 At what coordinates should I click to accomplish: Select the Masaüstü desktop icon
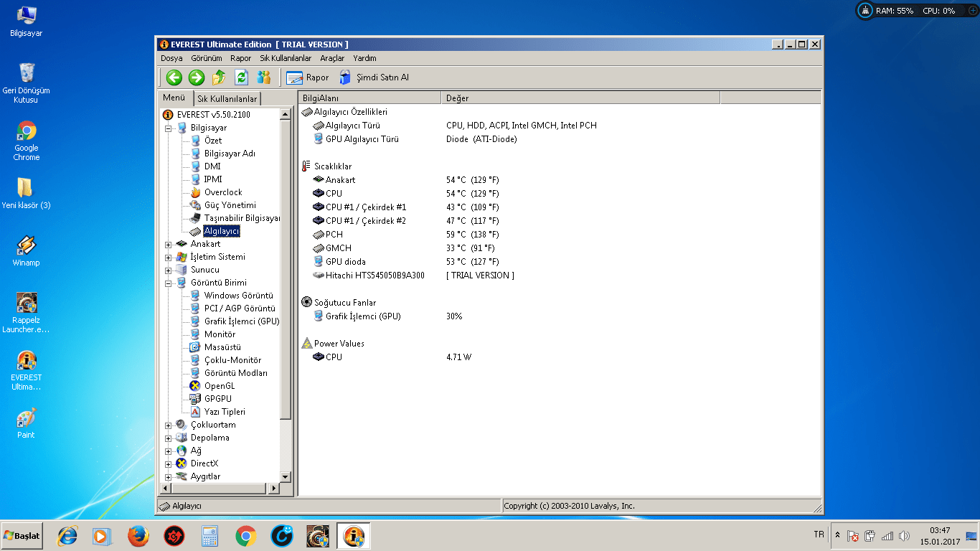click(195, 347)
